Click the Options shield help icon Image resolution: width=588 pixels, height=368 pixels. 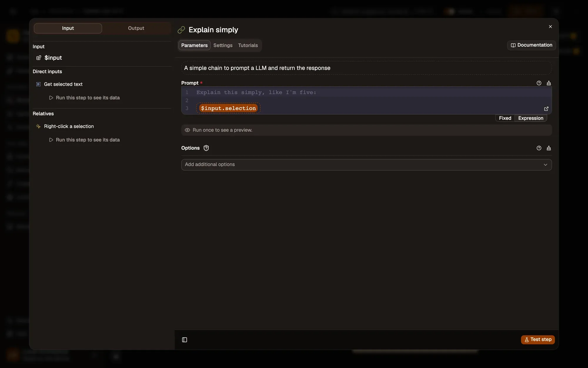206,148
